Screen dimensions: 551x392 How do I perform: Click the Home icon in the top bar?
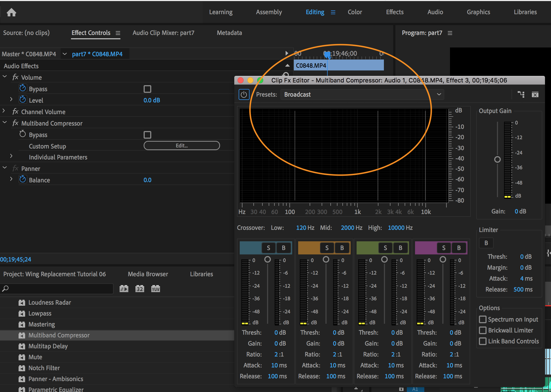pyautogui.click(x=11, y=12)
